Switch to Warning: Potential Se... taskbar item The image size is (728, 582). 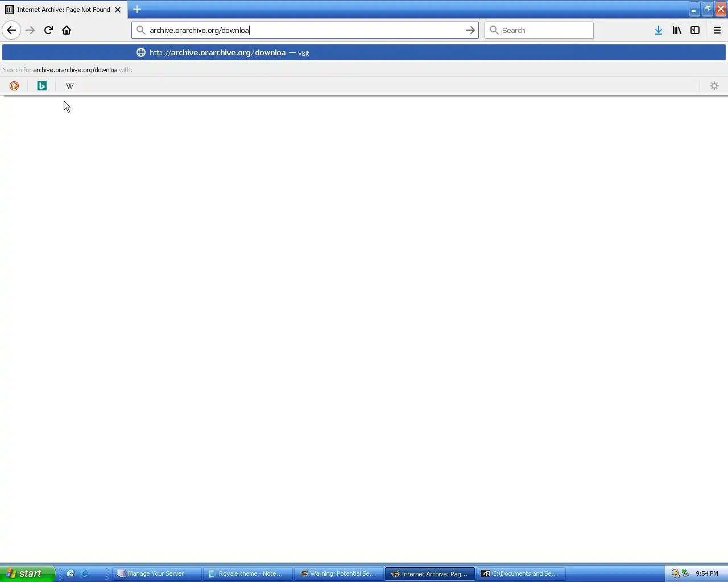(x=339, y=573)
